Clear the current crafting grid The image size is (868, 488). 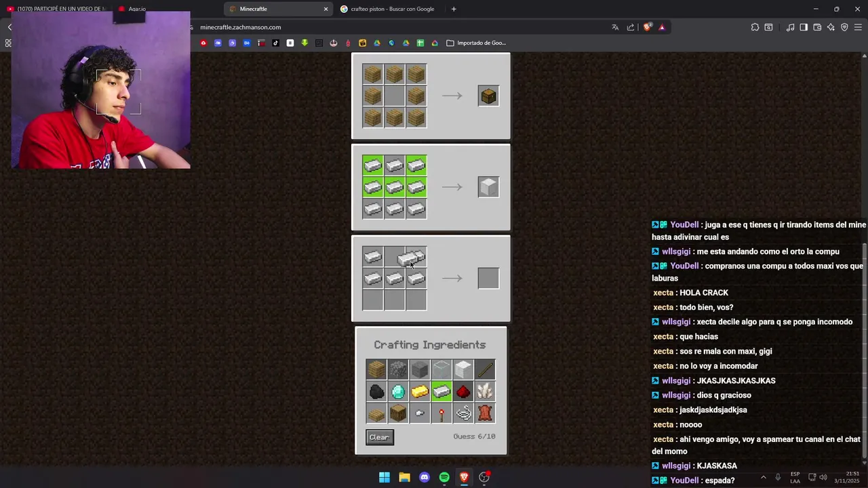click(x=379, y=437)
